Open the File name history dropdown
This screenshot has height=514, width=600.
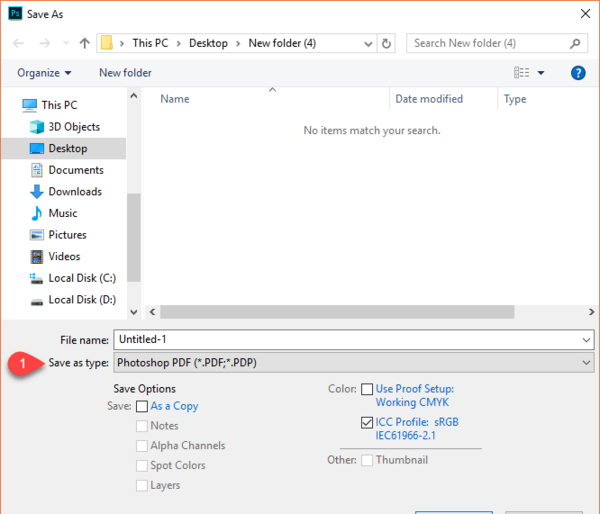click(x=586, y=340)
